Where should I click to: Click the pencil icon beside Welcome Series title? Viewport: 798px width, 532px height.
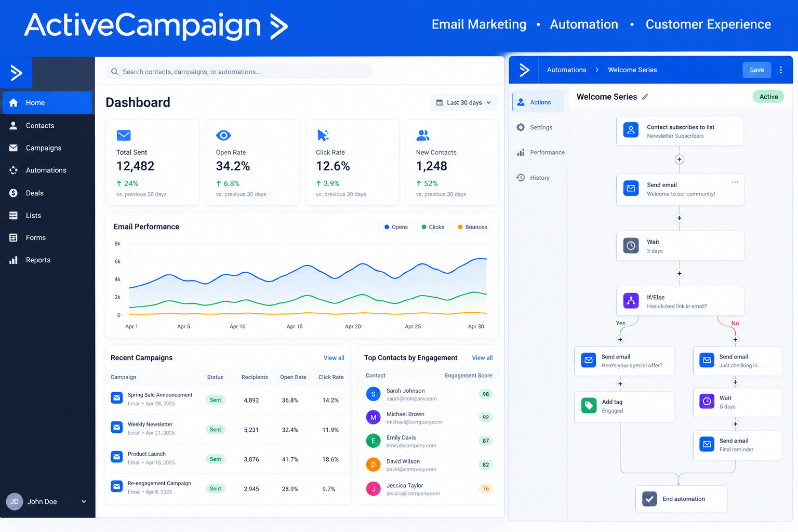click(x=645, y=97)
